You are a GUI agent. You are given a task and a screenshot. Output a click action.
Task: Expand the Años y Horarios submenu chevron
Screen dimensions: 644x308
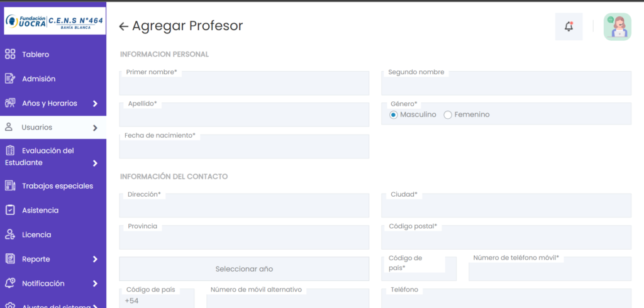tap(96, 104)
